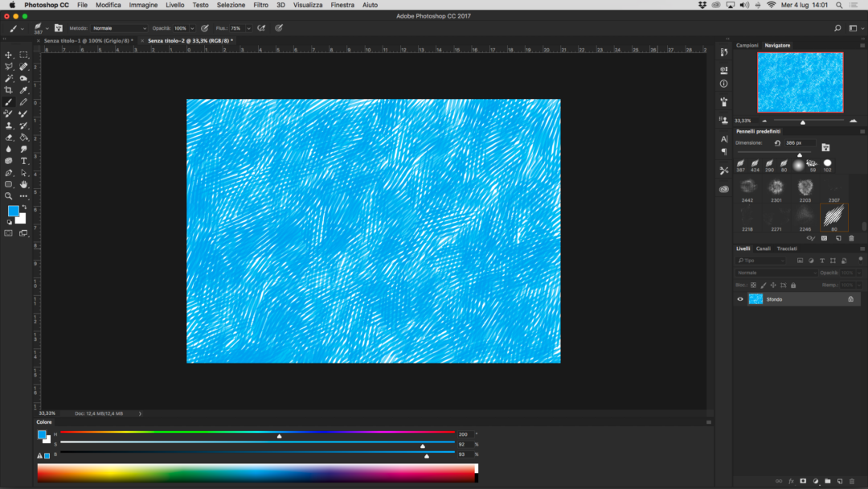Click the foreground color swatch in toolbar
This screenshot has height=489, width=868.
pyautogui.click(x=14, y=211)
